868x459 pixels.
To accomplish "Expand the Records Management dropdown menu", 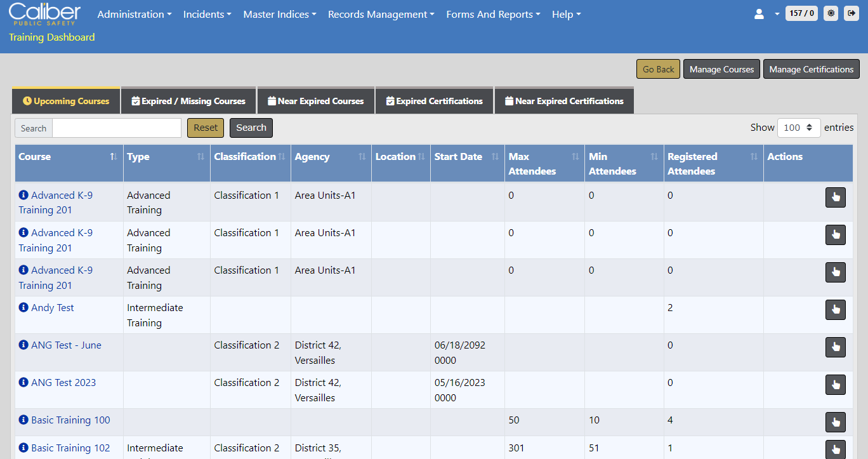I will click(381, 15).
